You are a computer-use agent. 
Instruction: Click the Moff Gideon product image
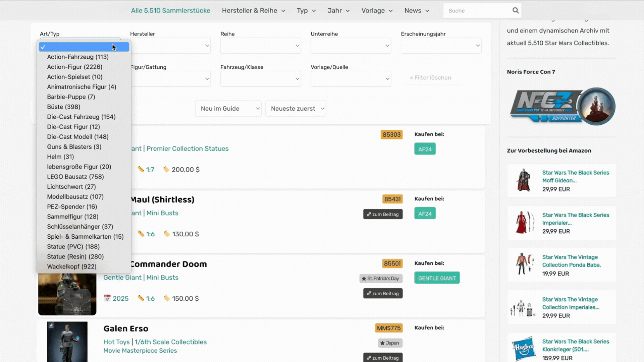point(524,180)
